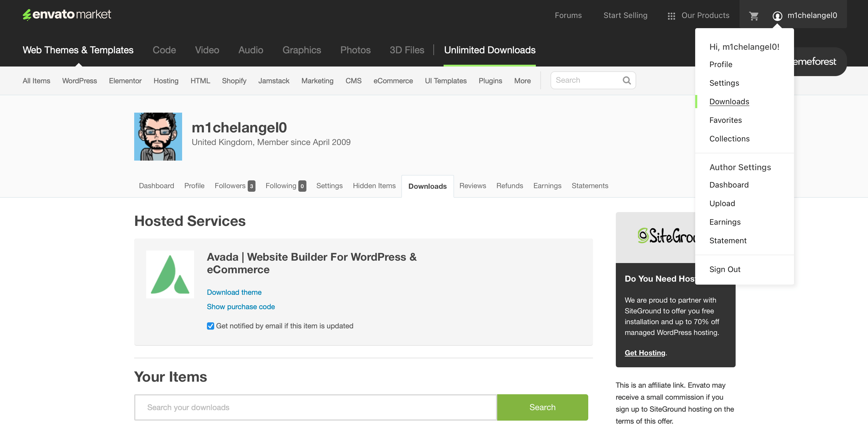
Task: Select Profile in account dropdown menu
Action: coord(721,64)
